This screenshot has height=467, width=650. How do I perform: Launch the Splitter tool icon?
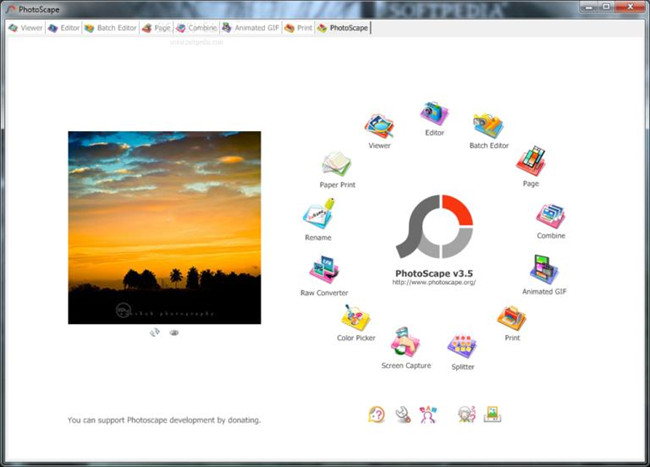(x=461, y=347)
